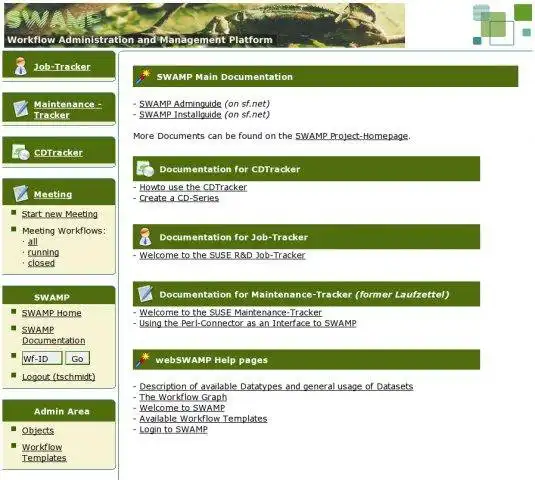Click the Job-Tracker person icon in sidebar
Viewport: 535px width, 480px height.
tap(20, 66)
